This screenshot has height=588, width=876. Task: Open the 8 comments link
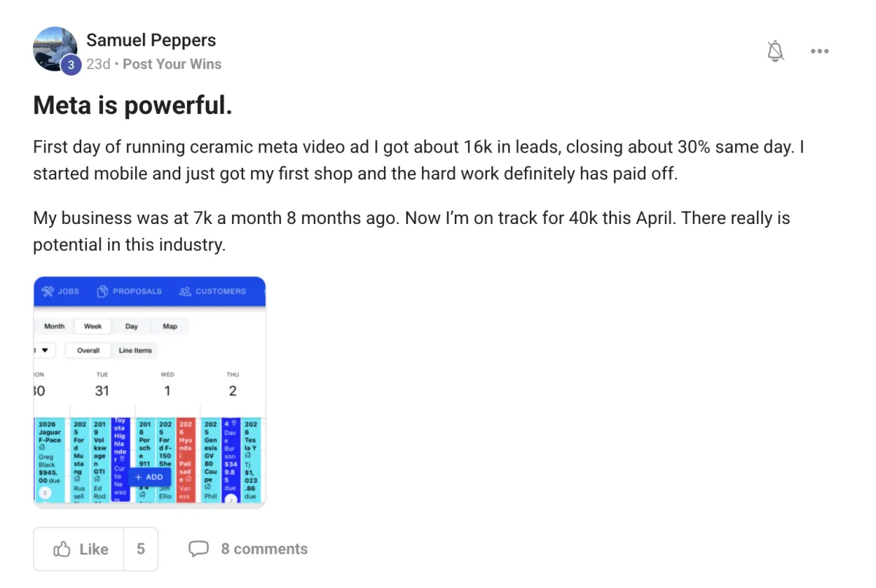264,549
